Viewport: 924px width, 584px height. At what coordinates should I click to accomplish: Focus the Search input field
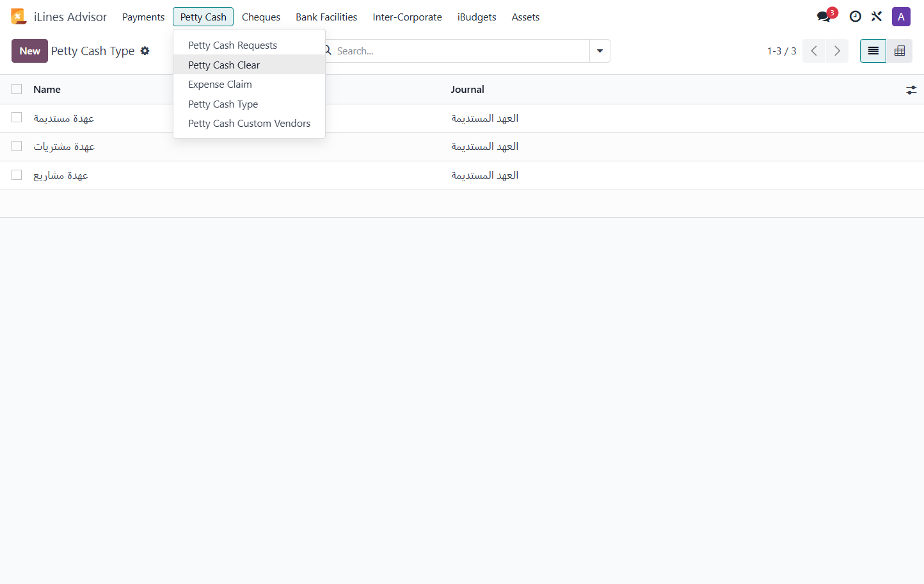461,51
